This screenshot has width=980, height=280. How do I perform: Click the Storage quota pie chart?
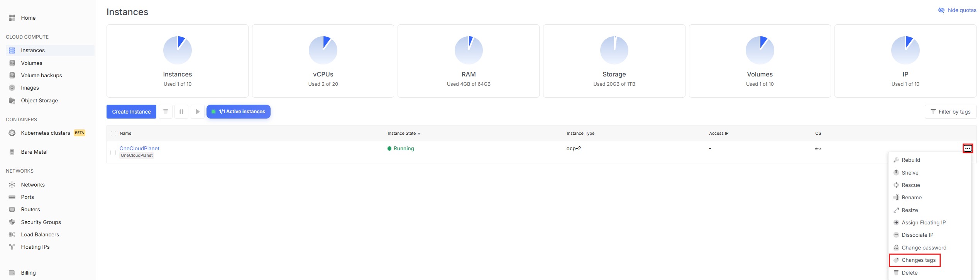tap(614, 50)
